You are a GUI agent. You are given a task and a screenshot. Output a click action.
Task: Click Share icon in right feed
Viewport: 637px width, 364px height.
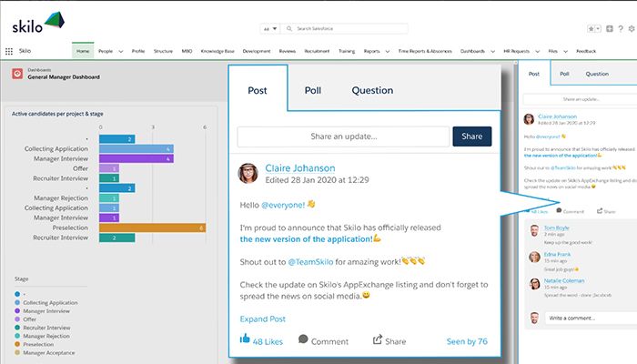[600, 210]
